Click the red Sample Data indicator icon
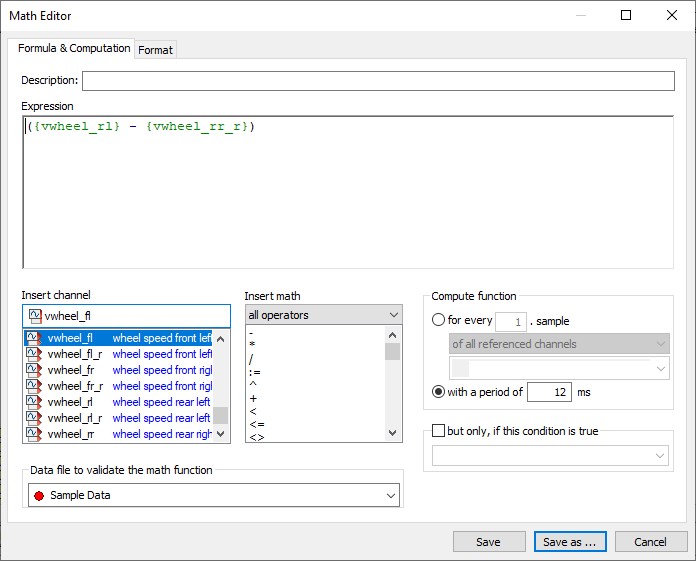 pos(39,496)
